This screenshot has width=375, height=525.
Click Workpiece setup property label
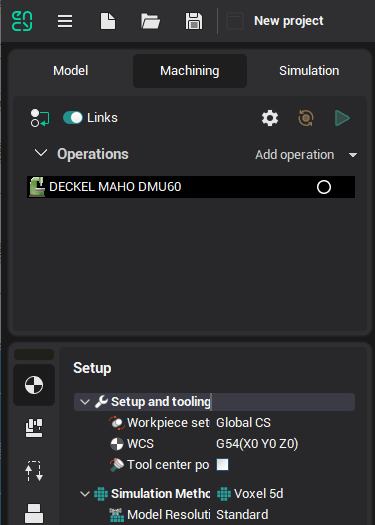pyautogui.click(x=168, y=423)
